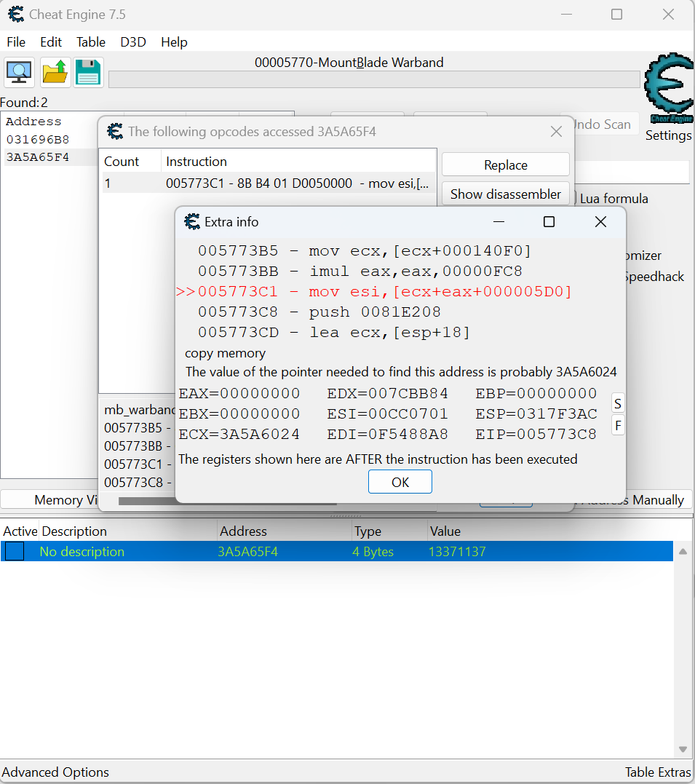Open the process list computer icon
The height and width of the screenshot is (784, 695).
pos(20,73)
